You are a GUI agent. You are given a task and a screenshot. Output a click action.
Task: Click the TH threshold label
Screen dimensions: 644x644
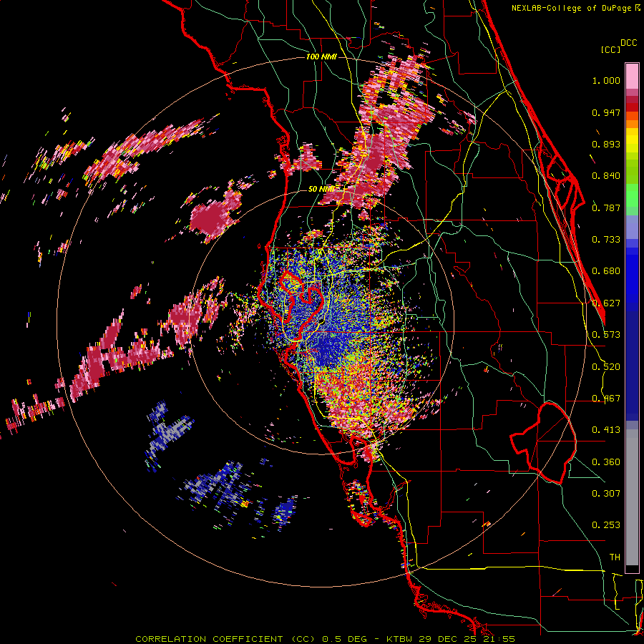[615, 557]
